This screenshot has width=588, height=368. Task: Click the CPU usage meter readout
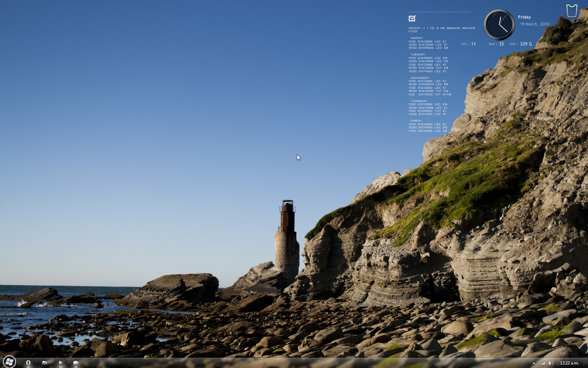468,44
